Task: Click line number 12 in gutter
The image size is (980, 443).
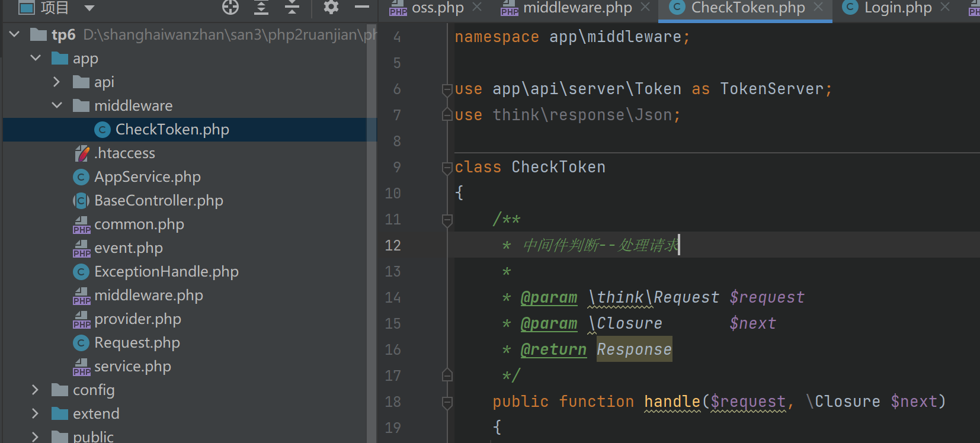Action: pos(393,245)
